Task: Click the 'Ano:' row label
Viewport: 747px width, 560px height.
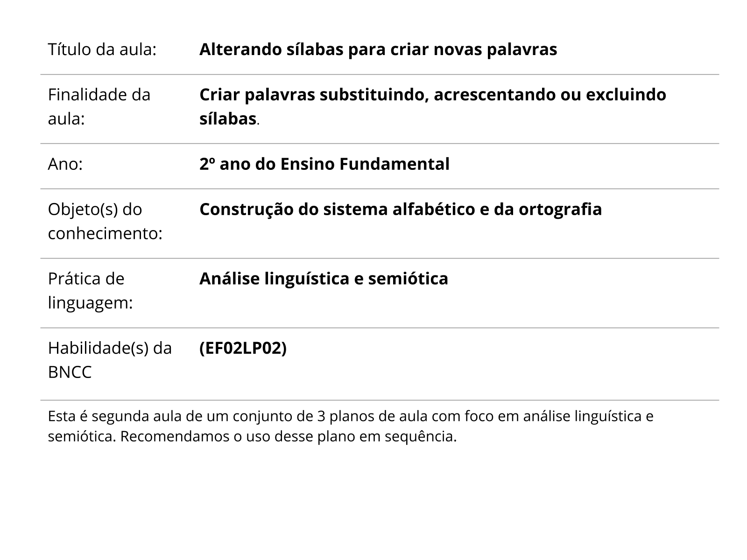Action: (65, 164)
